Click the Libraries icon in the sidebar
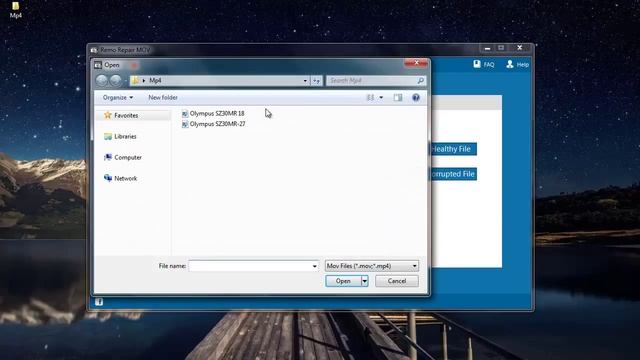 tap(108, 136)
